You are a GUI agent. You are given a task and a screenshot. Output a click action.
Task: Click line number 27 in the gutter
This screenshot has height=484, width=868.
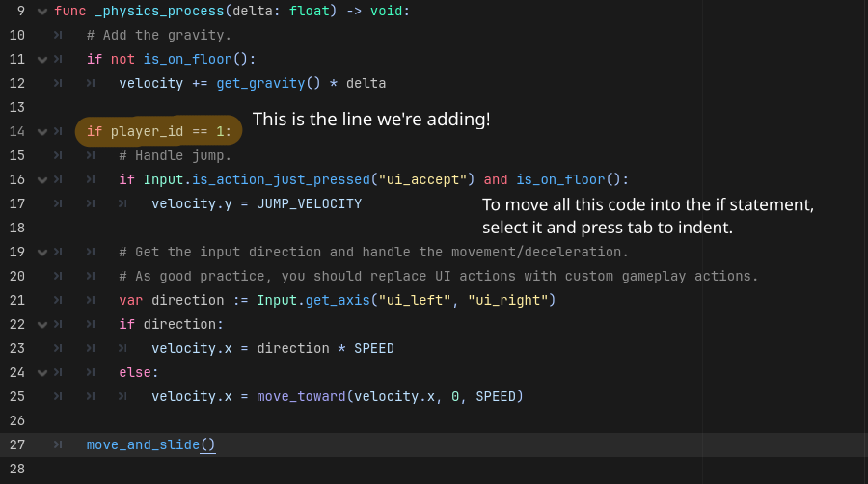(17, 444)
